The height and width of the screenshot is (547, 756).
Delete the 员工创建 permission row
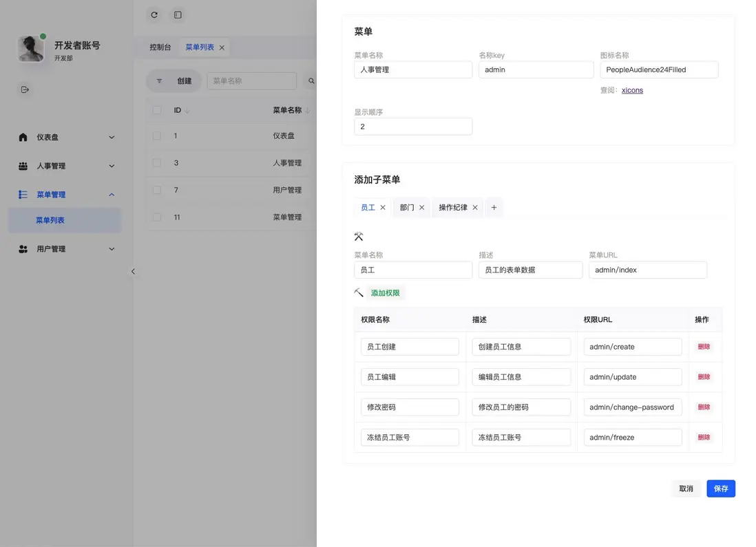pyautogui.click(x=704, y=347)
